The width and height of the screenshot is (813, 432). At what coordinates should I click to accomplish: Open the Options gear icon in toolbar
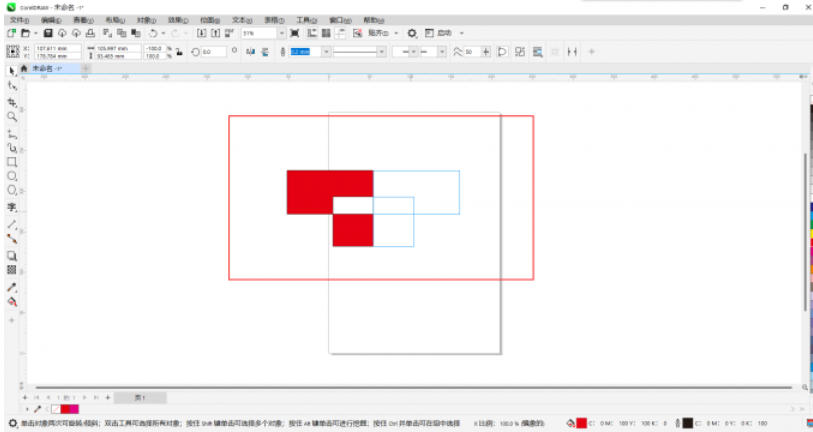[x=412, y=33]
